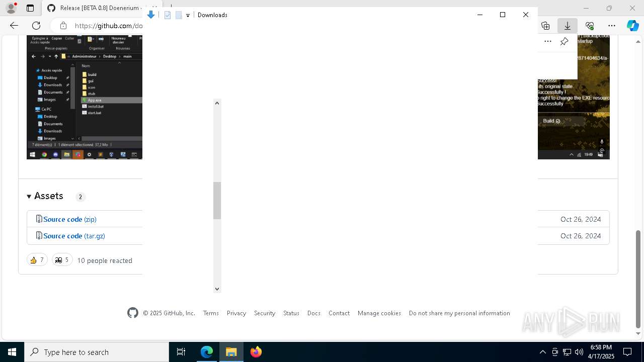Switch to Microsoft Edge on taskbar
The image size is (644, 362).
point(207,352)
